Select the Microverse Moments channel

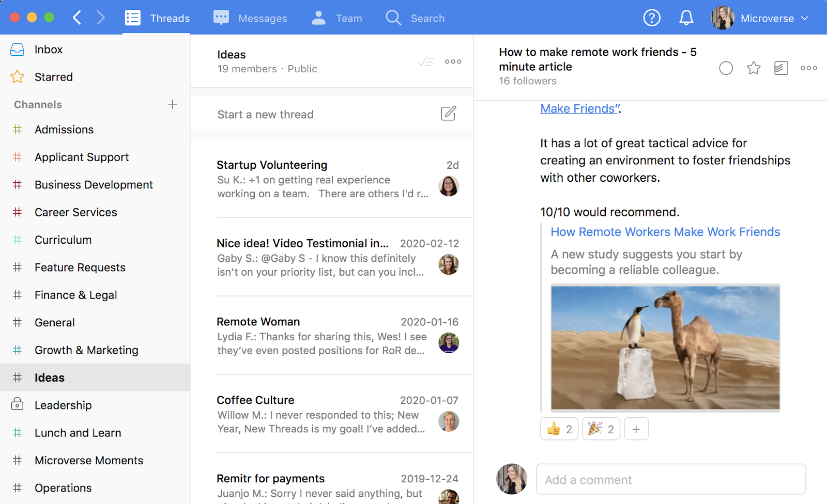click(95, 461)
